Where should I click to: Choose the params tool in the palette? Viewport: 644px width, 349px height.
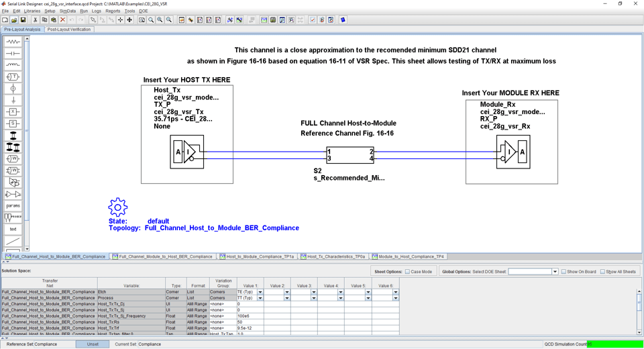point(13,206)
